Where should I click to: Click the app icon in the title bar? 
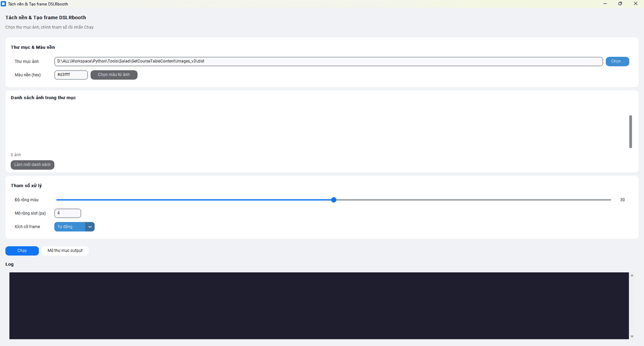click(x=4, y=4)
